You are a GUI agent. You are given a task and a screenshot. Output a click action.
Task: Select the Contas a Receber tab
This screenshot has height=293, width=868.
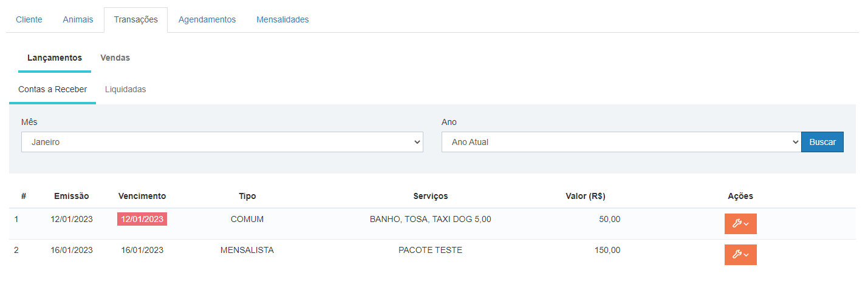tap(52, 89)
